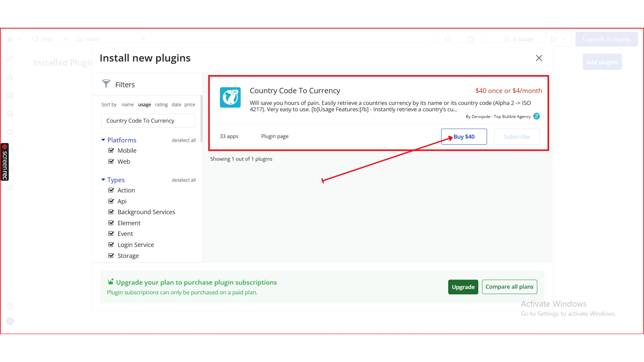Open the Styles palette icon in sidebar

click(x=10, y=132)
